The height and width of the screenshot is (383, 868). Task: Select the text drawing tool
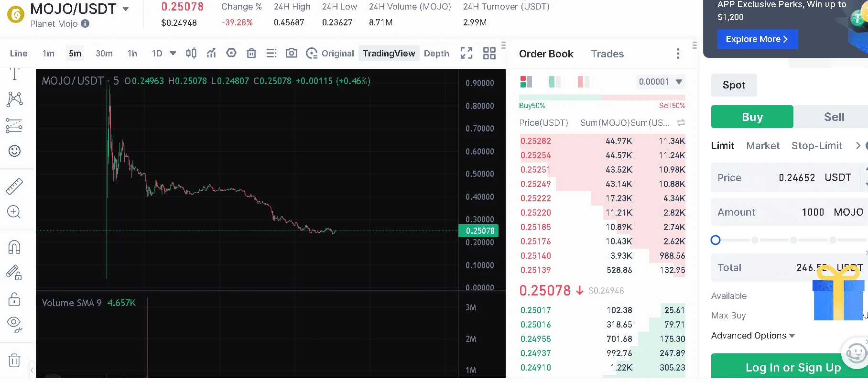[x=15, y=74]
